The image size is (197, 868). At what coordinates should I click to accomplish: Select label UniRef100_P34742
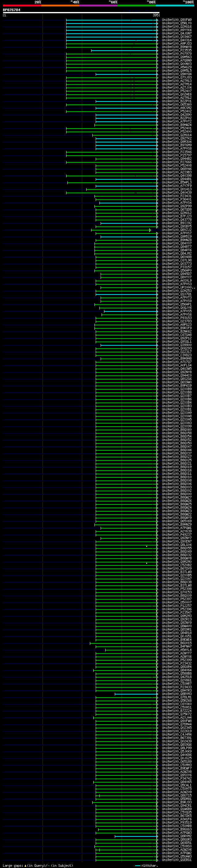pyautogui.click(x=176, y=779)
